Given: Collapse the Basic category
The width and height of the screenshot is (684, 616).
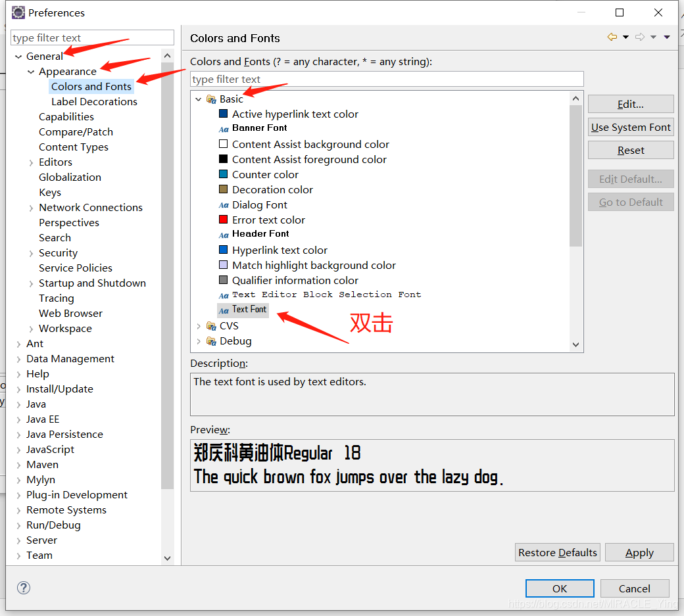Looking at the screenshot, I should (x=199, y=99).
